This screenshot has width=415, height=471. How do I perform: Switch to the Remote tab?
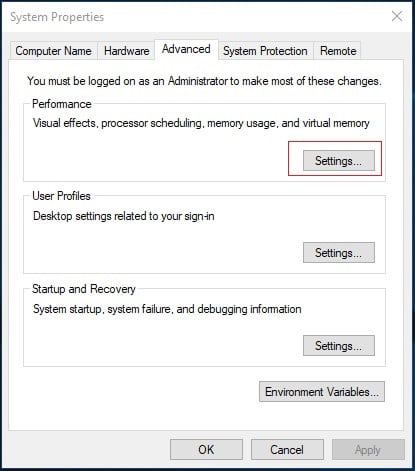point(338,51)
